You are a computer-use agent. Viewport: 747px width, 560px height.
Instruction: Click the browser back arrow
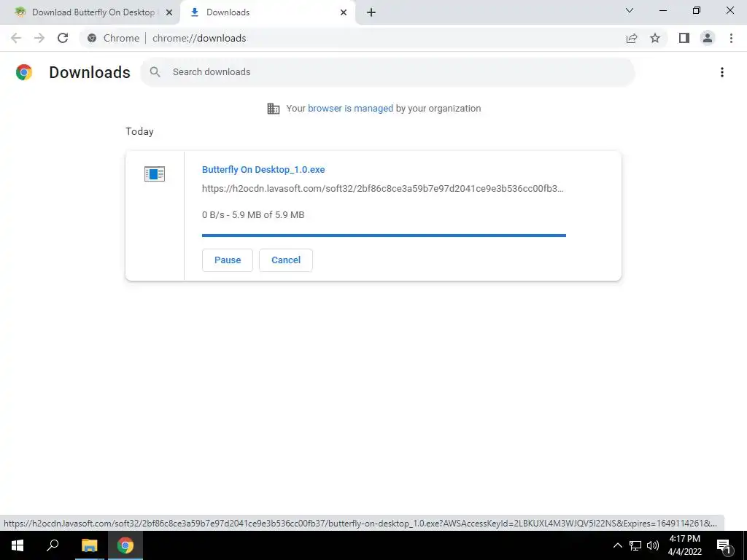[16, 38]
